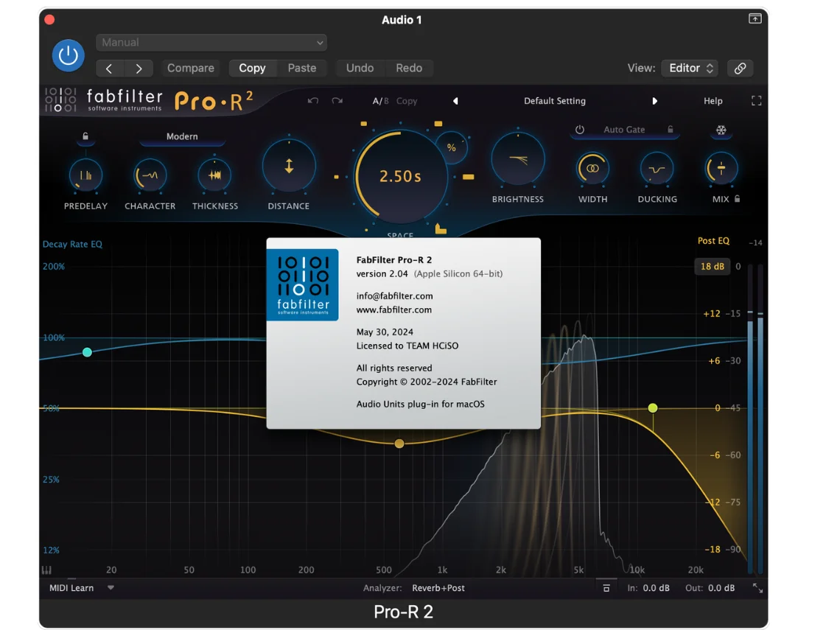Toggle the Mix lock icon
Screen dimensions: 840x630
[738, 199]
